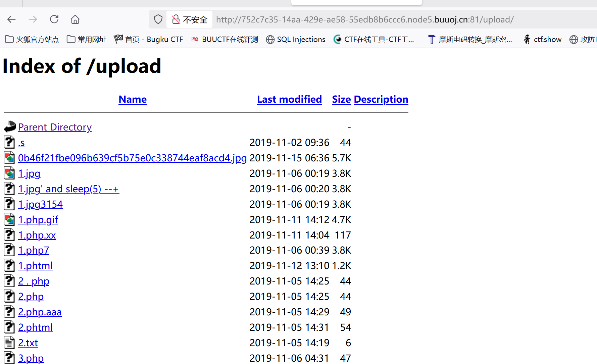Click the text-document icon beside 2.txt
This screenshot has height=364, width=597.
(9, 343)
